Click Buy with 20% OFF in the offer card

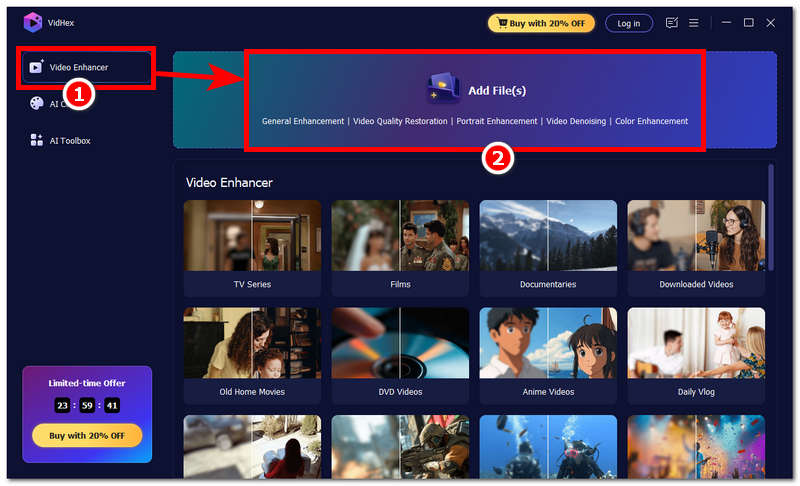point(87,435)
